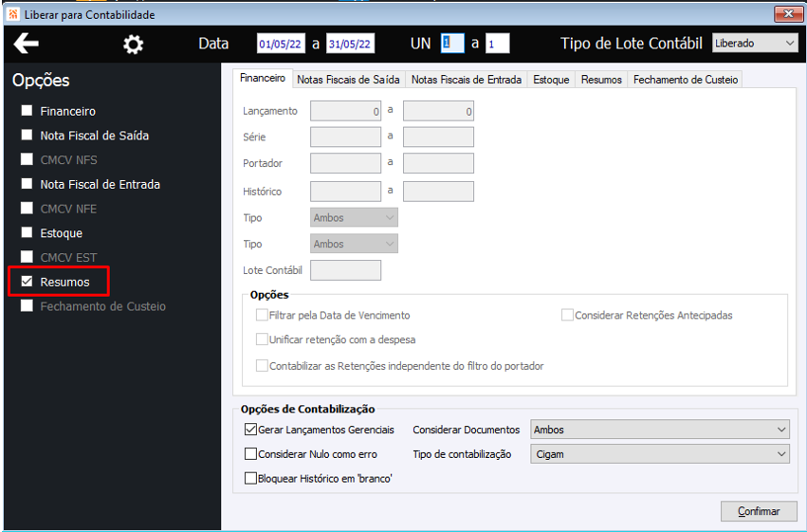
Task: Open the Fechamento de Custeio tab
Action: (x=685, y=80)
